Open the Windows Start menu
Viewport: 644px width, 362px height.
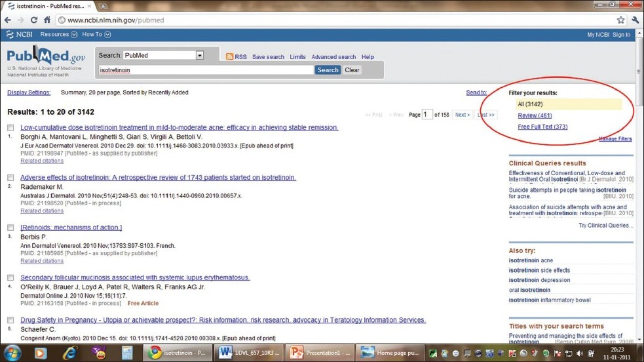tap(13, 353)
